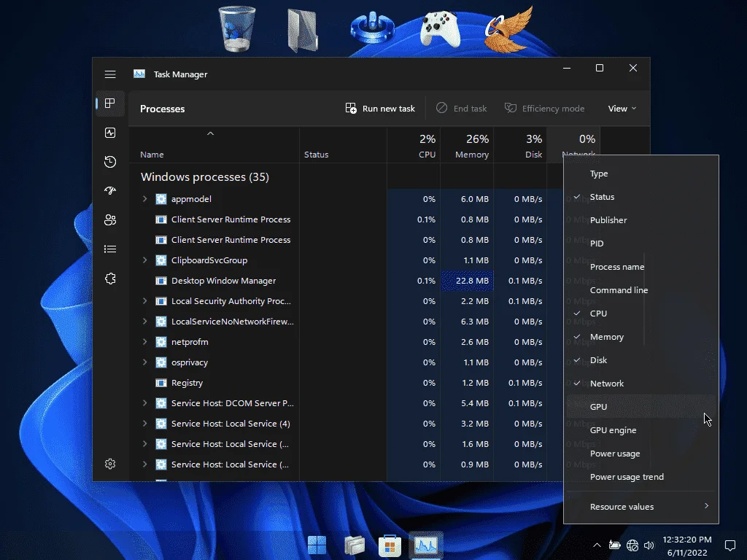Enable the PID column
The height and width of the screenshot is (560, 747).
640,244
